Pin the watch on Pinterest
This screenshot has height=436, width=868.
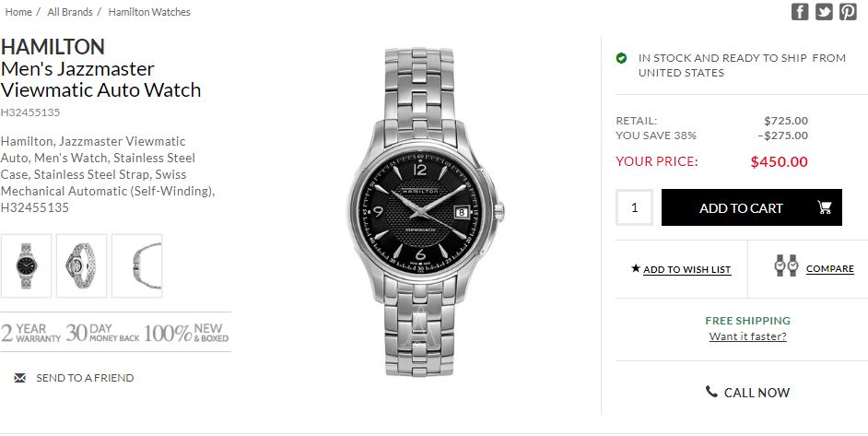[848, 12]
